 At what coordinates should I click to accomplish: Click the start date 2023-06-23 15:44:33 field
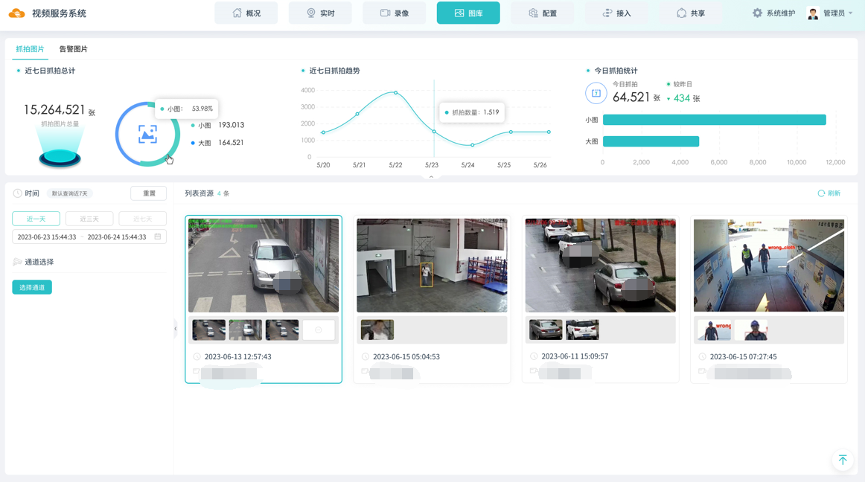coord(46,237)
